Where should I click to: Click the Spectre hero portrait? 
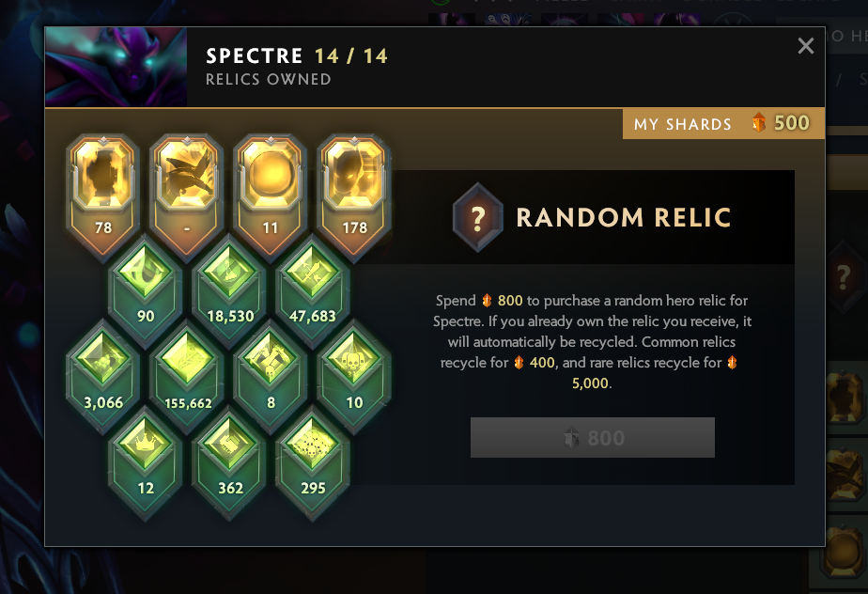[x=116, y=67]
